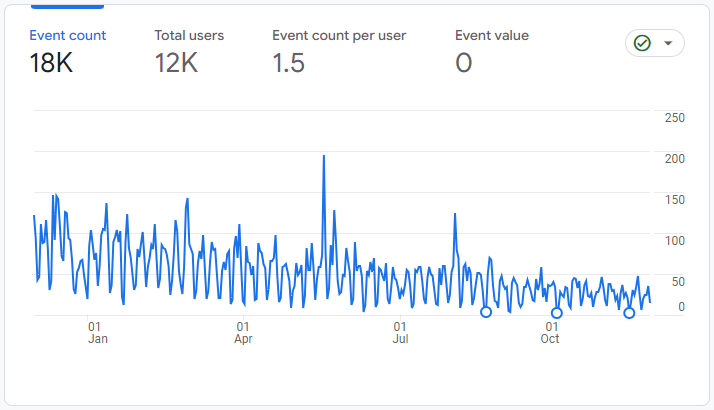Open Event count per user tab
Image resolution: width=714 pixels, height=410 pixels.
coord(339,51)
